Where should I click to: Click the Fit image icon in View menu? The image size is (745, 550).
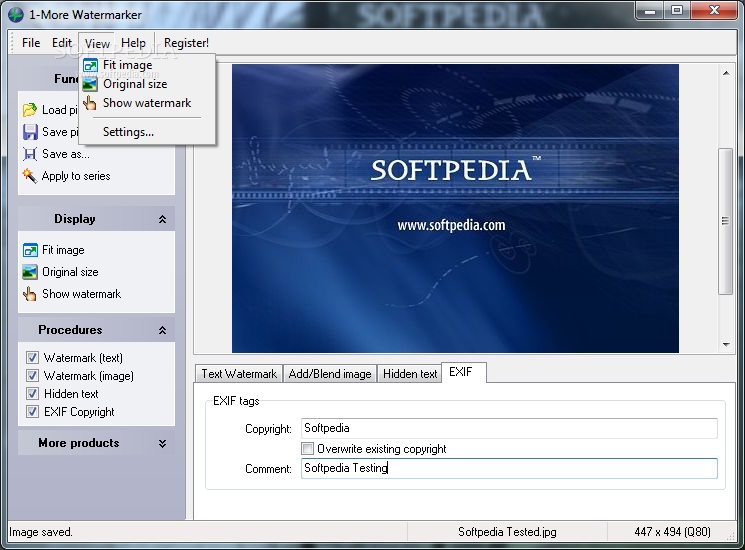coord(90,65)
